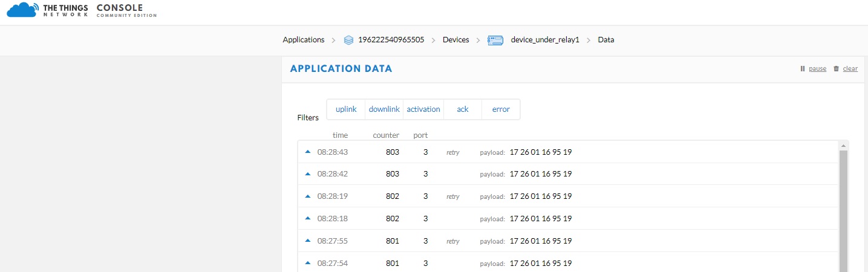The image size is (868, 272).
Task: Filter by error messages
Action: 501,109
